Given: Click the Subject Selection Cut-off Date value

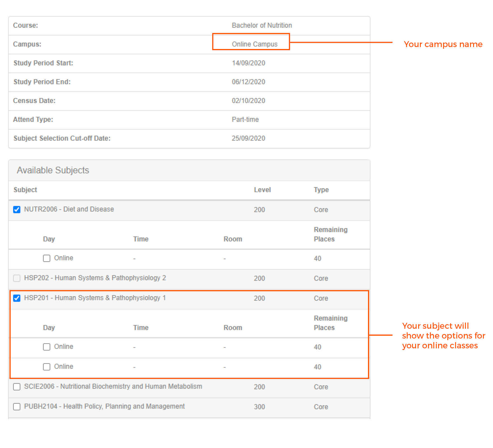Looking at the screenshot, I should click(248, 138).
